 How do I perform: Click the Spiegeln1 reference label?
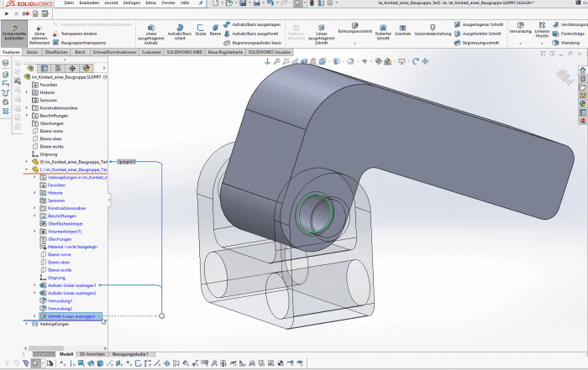[126, 162]
